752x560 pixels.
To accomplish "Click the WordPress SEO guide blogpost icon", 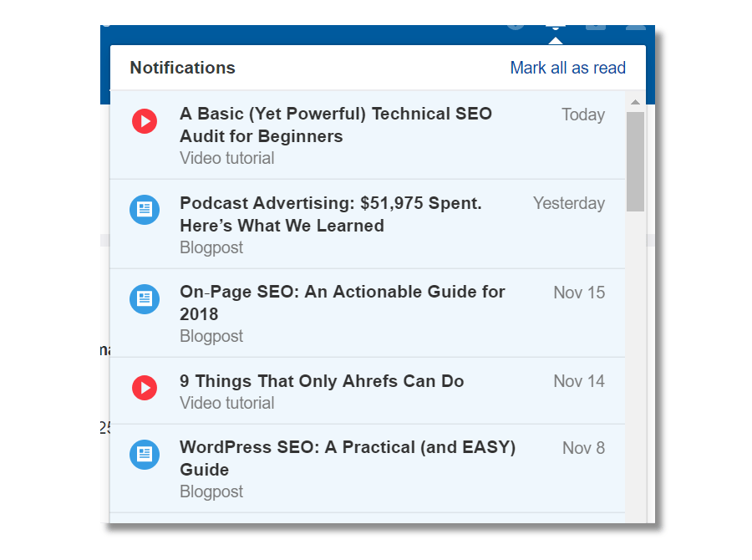I will (145, 456).
